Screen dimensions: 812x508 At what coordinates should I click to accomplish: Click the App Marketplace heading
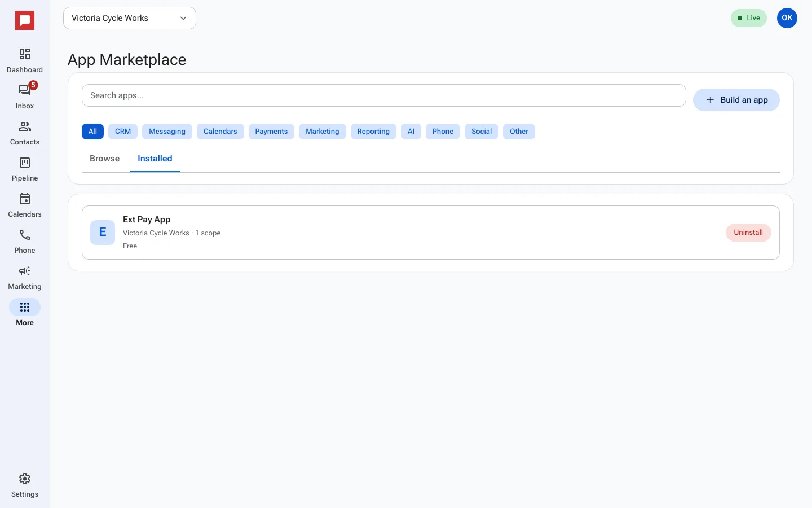[127, 60]
